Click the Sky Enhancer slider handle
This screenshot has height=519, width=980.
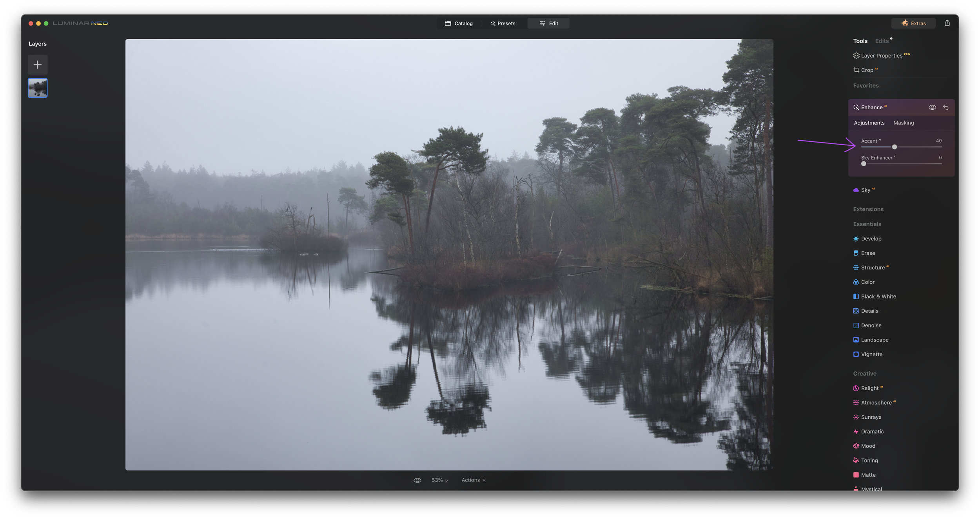point(864,164)
